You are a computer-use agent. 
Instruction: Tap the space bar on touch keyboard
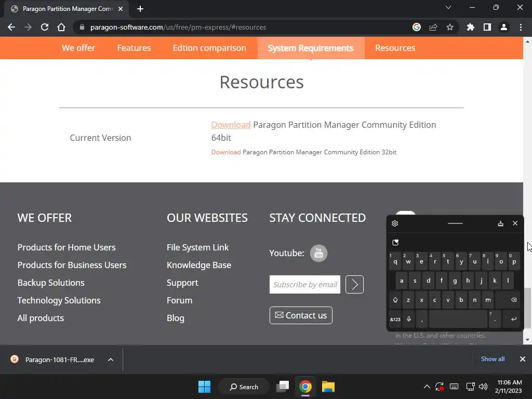[x=458, y=320]
